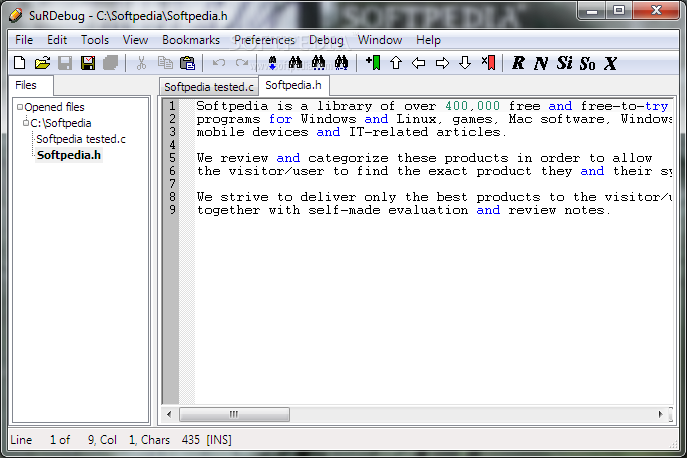The width and height of the screenshot is (687, 458).
Task: Cut selection with the scissors icon
Action: point(141,63)
